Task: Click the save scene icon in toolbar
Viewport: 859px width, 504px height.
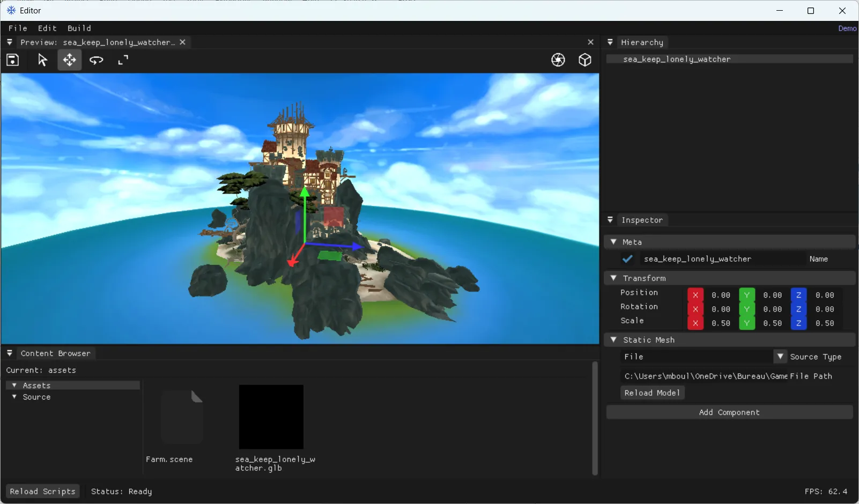Action: (x=12, y=60)
